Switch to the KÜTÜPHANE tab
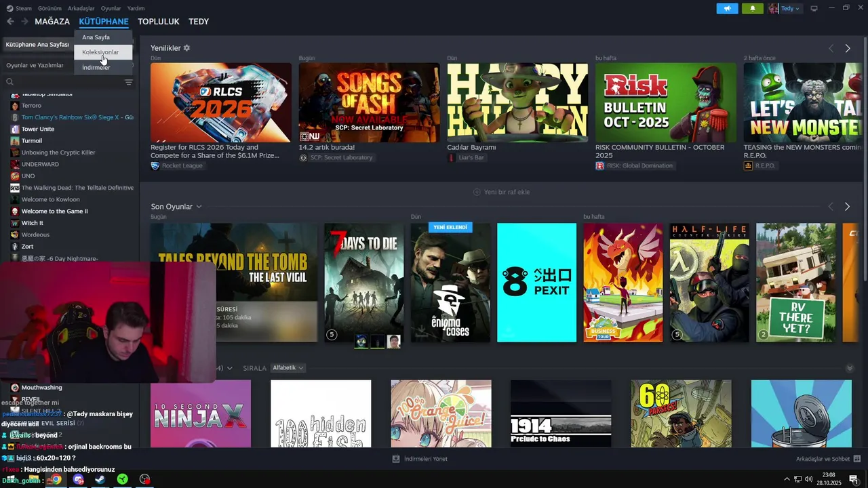This screenshot has width=868, height=488. click(104, 22)
